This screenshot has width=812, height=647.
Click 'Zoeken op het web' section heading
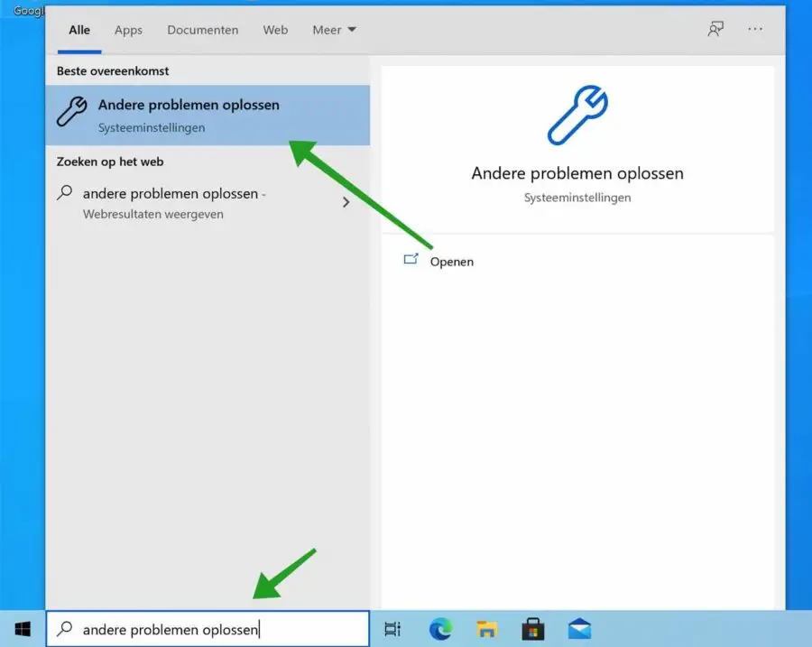(x=110, y=162)
